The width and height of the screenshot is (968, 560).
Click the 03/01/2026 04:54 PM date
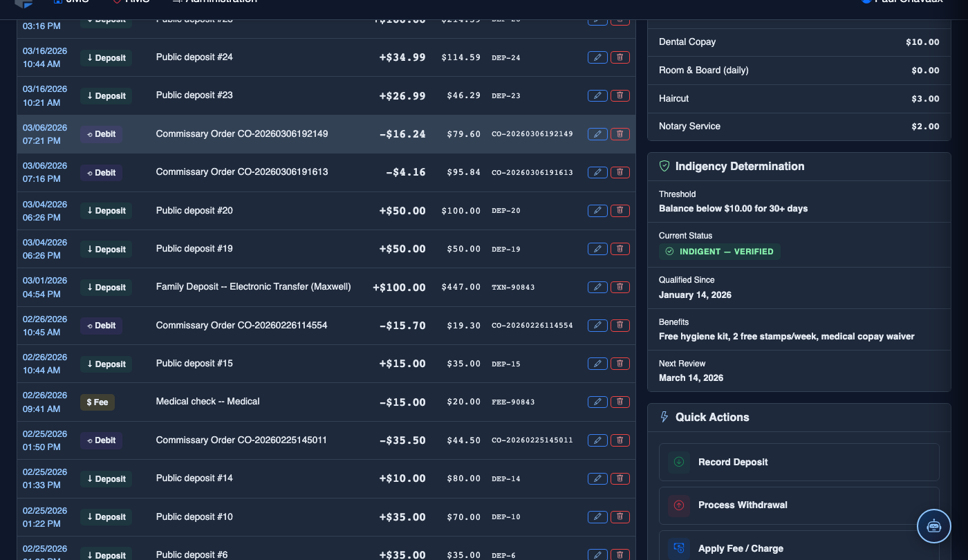[x=45, y=287]
